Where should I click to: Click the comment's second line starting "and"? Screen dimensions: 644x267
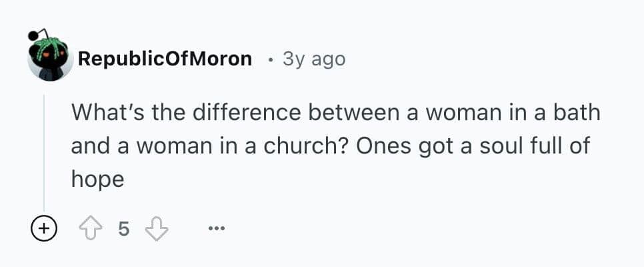pyautogui.click(x=331, y=146)
